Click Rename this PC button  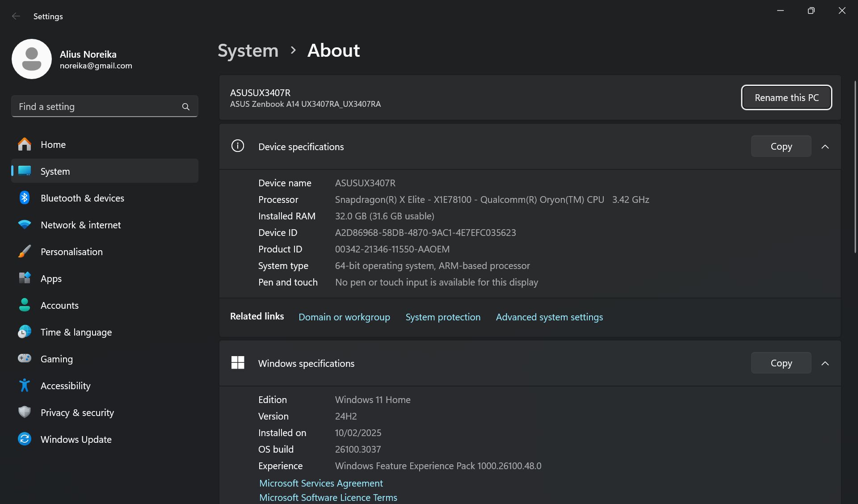coord(786,97)
